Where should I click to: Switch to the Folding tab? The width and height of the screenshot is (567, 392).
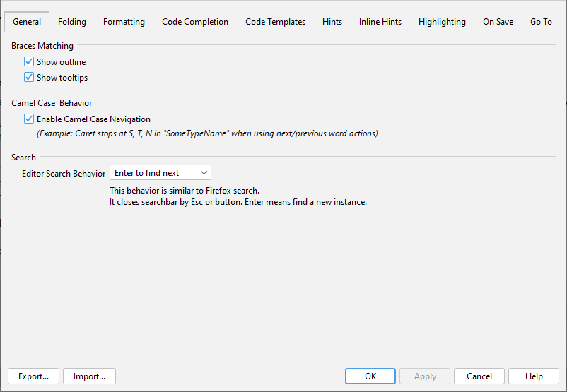pyautogui.click(x=72, y=22)
